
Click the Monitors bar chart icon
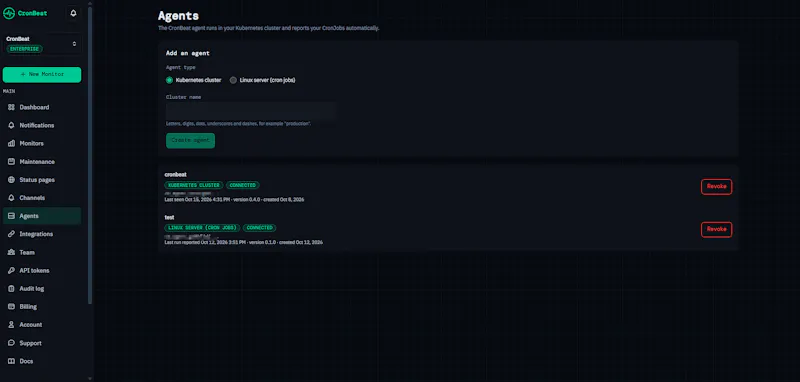click(x=11, y=143)
